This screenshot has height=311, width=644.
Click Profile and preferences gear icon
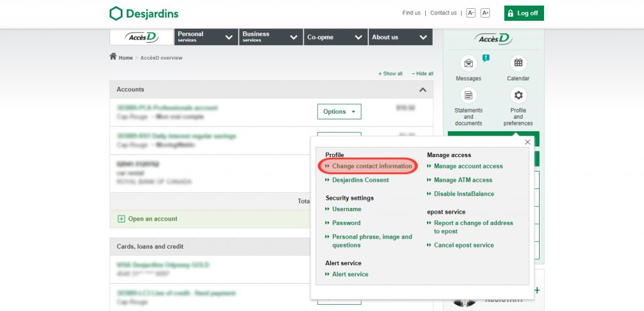click(x=518, y=95)
